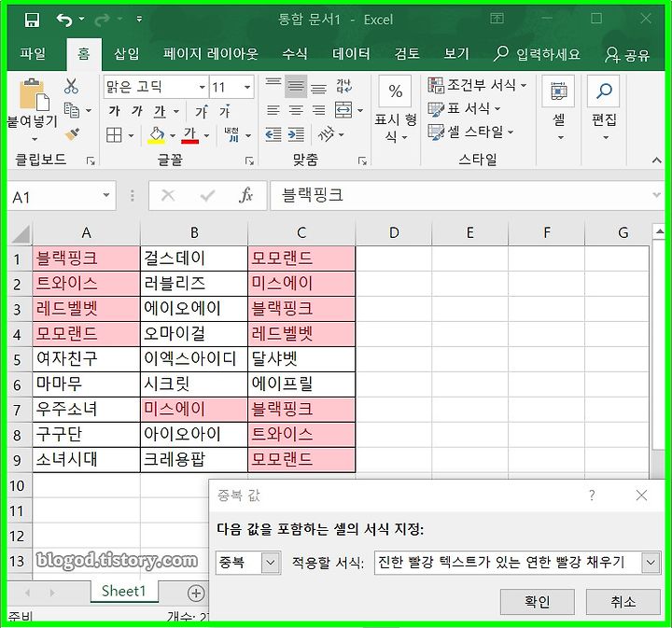The width and height of the screenshot is (672, 628).
Task: Decrease the indent
Action: (x=273, y=134)
